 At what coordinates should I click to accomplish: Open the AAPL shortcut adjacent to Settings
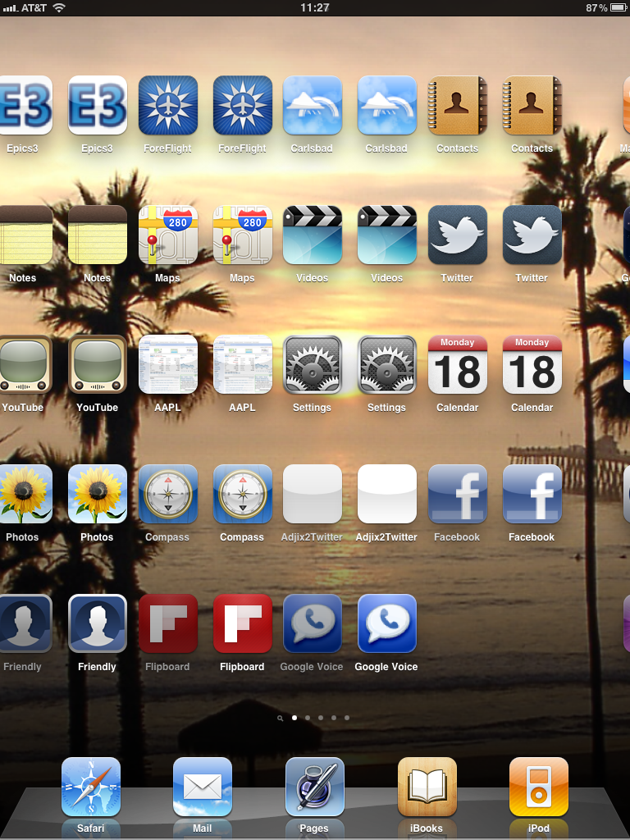243,364
